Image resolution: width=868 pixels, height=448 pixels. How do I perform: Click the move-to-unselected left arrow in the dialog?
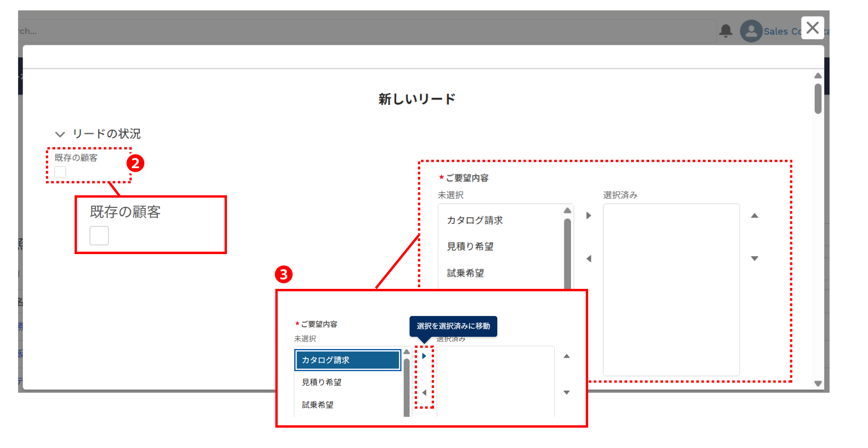[589, 259]
